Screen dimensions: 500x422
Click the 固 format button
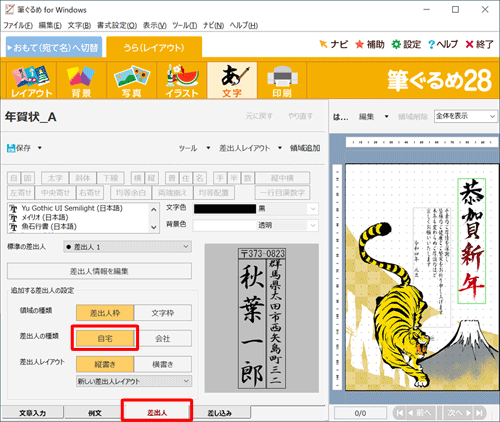(x=28, y=178)
